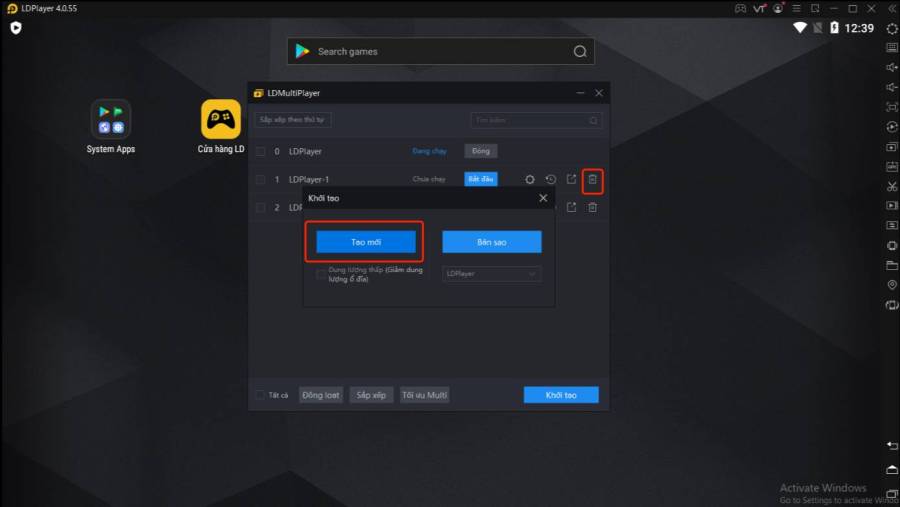Viewport: 900px width, 507px height.
Task: Click the Tối ưu Multi button
Action: (x=424, y=395)
